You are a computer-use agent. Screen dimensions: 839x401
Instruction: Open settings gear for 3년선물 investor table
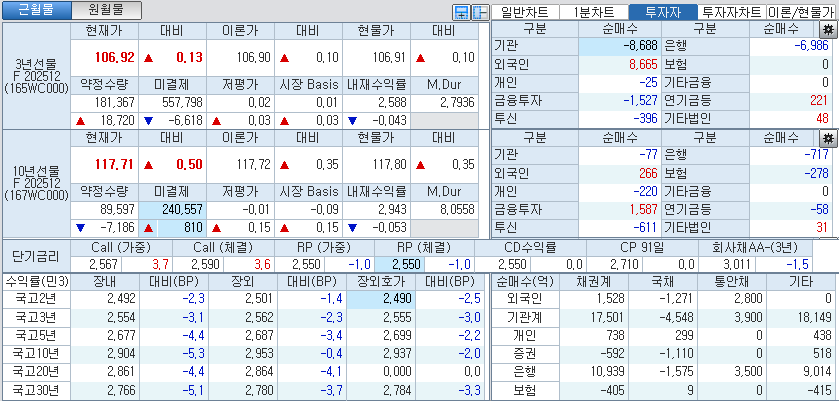pos(828,29)
